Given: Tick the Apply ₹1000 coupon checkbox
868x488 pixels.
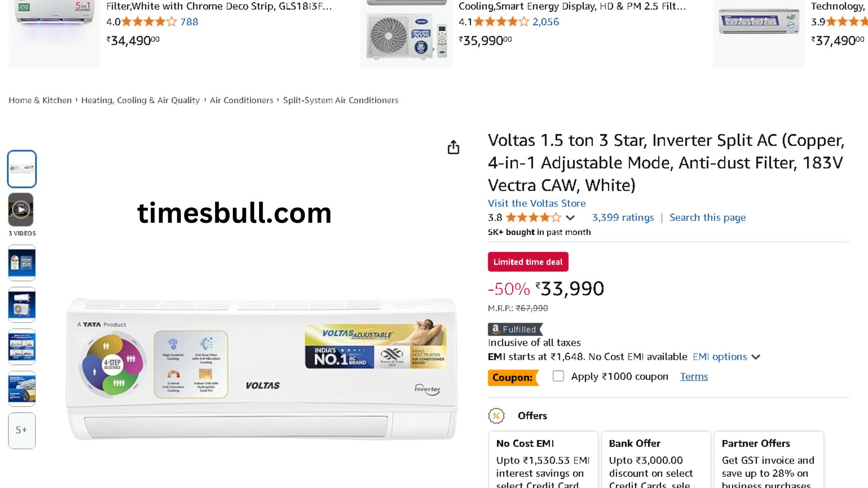Looking at the screenshot, I should point(558,376).
